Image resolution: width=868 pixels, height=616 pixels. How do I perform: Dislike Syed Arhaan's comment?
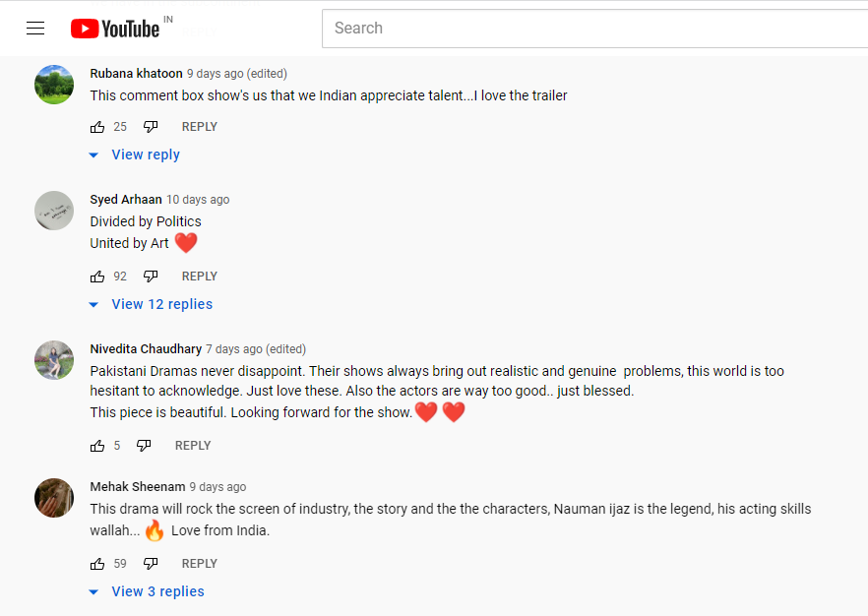tap(151, 277)
